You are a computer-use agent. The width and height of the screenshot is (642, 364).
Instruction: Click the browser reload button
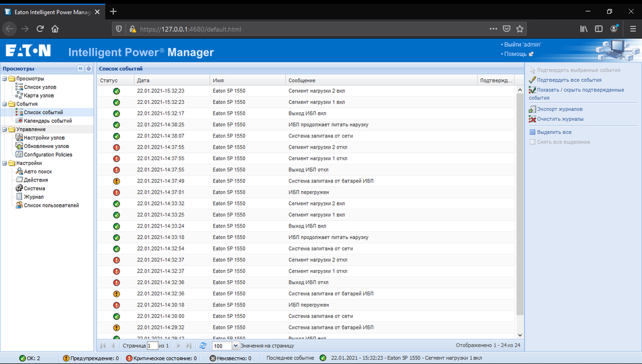40,29
